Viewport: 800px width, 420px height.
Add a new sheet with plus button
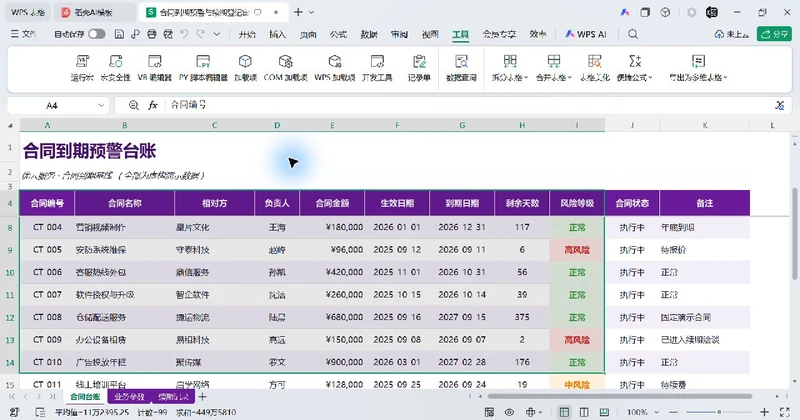click(x=203, y=397)
